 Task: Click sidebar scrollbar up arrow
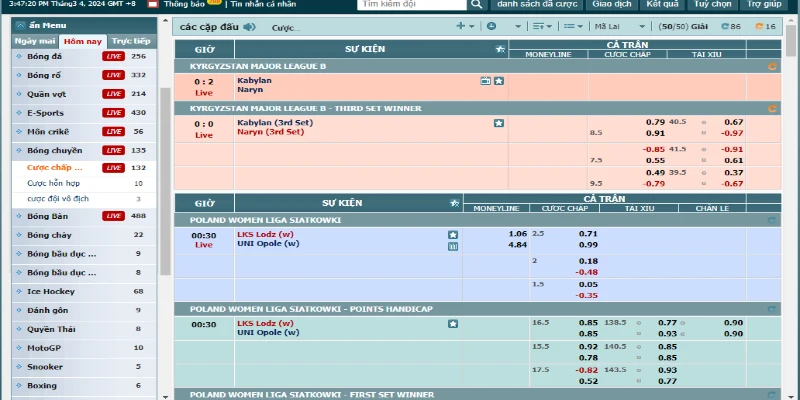165,21
